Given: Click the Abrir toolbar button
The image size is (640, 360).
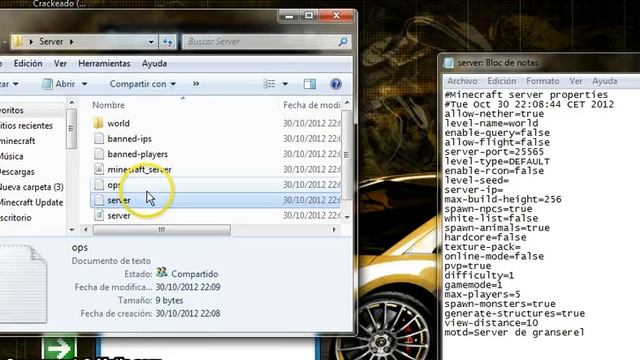Looking at the screenshot, I should pos(59,84).
